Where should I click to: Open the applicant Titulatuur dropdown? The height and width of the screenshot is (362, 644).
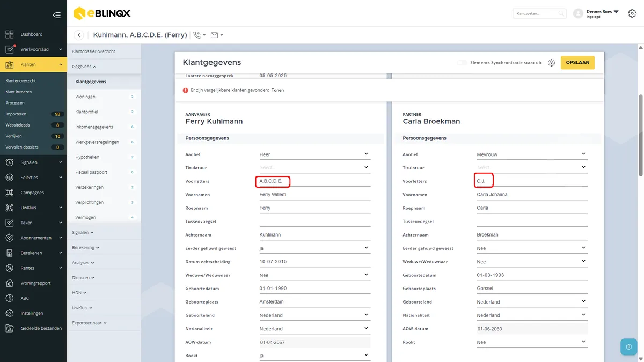pyautogui.click(x=315, y=168)
